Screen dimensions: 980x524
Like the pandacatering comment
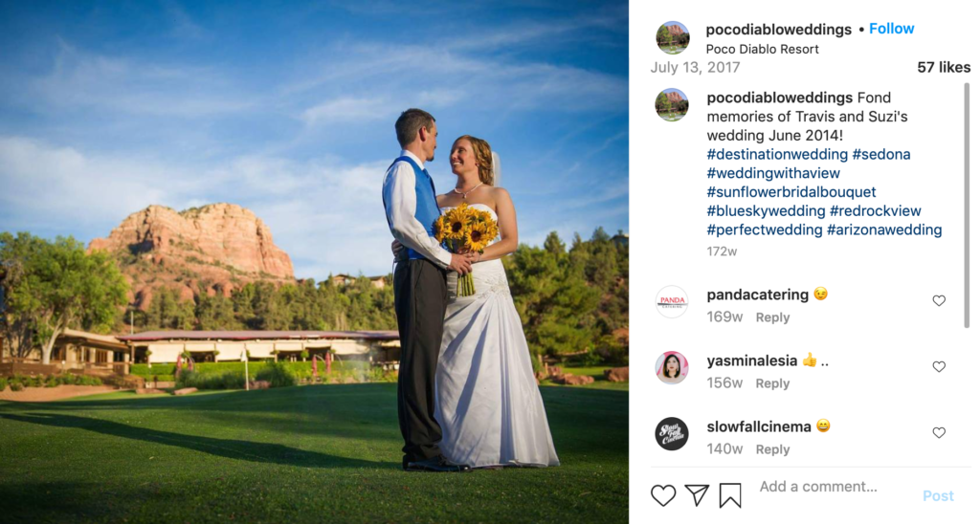pyautogui.click(x=939, y=301)
